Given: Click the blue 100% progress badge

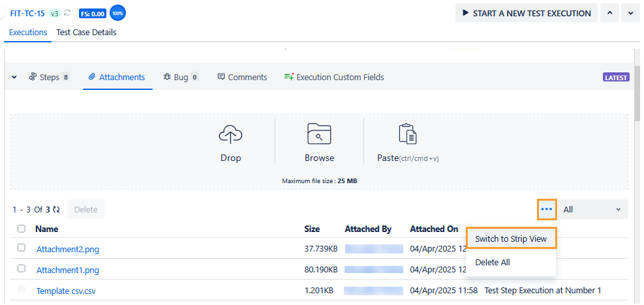Looking at the screenshot, I should [x=118, y=13].
